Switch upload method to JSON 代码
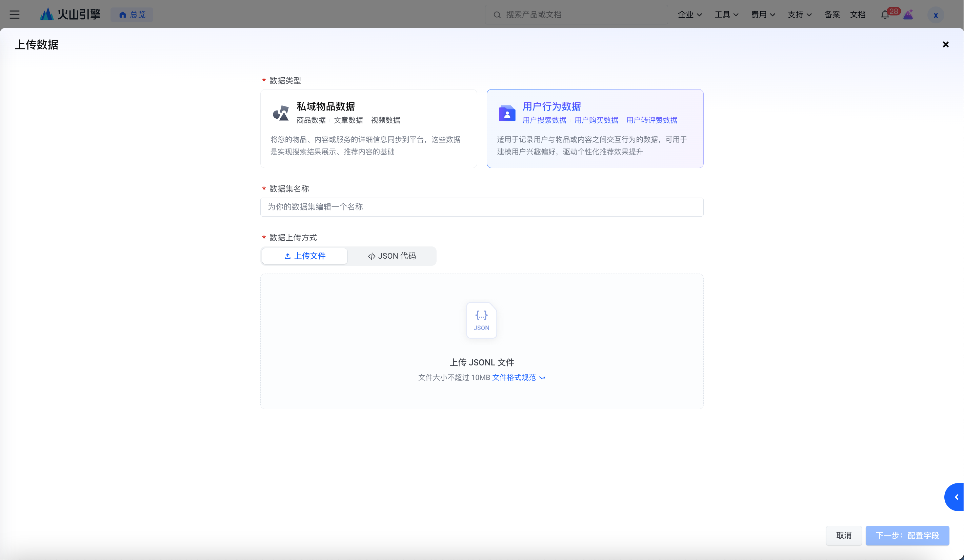964x560 pixels. 392,256
